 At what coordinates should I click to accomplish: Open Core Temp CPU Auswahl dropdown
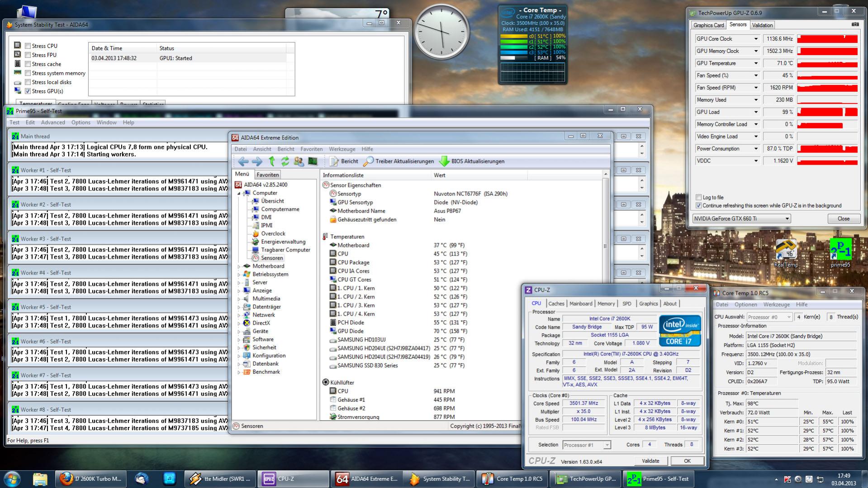click(769, 317)
